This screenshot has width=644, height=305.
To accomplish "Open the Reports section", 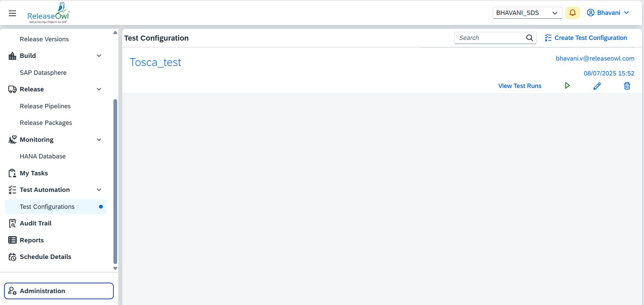I will (x=32, y=240).
